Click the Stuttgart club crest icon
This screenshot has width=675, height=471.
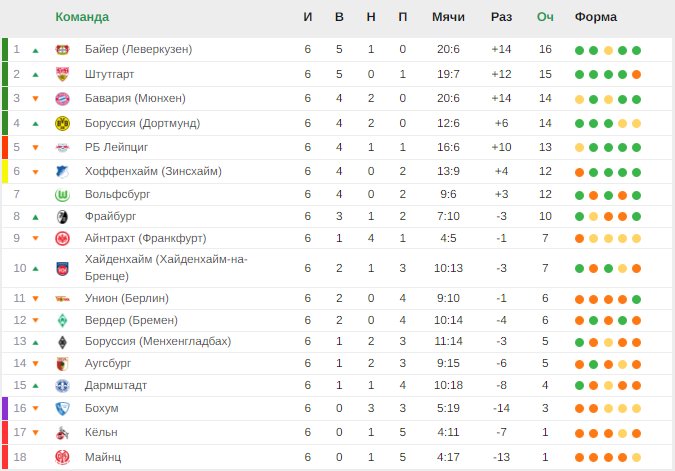[62, 74]
